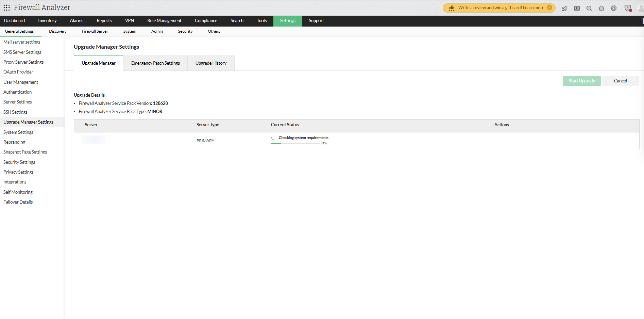Navigate to Reports
The width and height of the screenshot is (644, 319).
(x=104, y=21)
